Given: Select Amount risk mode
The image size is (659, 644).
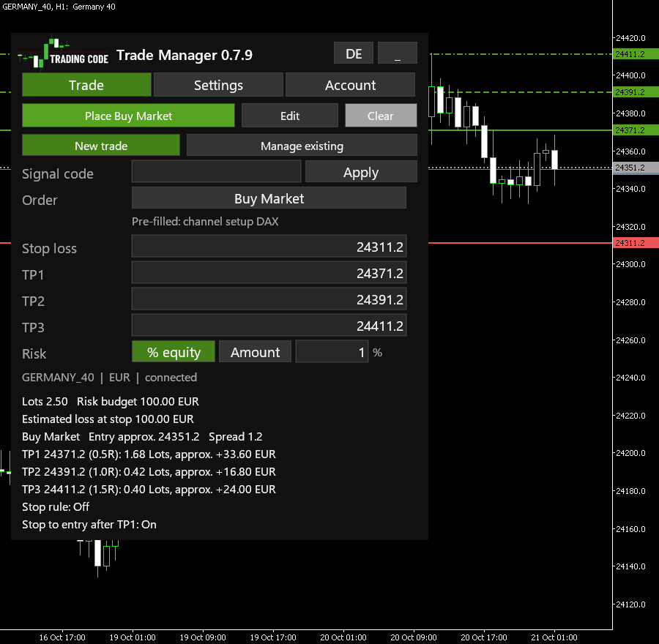Looking at the screenshot, I should (255, 351).
